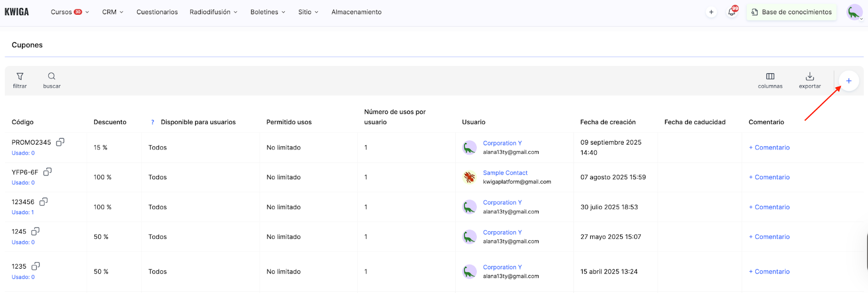Expand the CRM dropdown menu
This screenshot has width=868, height=293.
click(113, 12)
